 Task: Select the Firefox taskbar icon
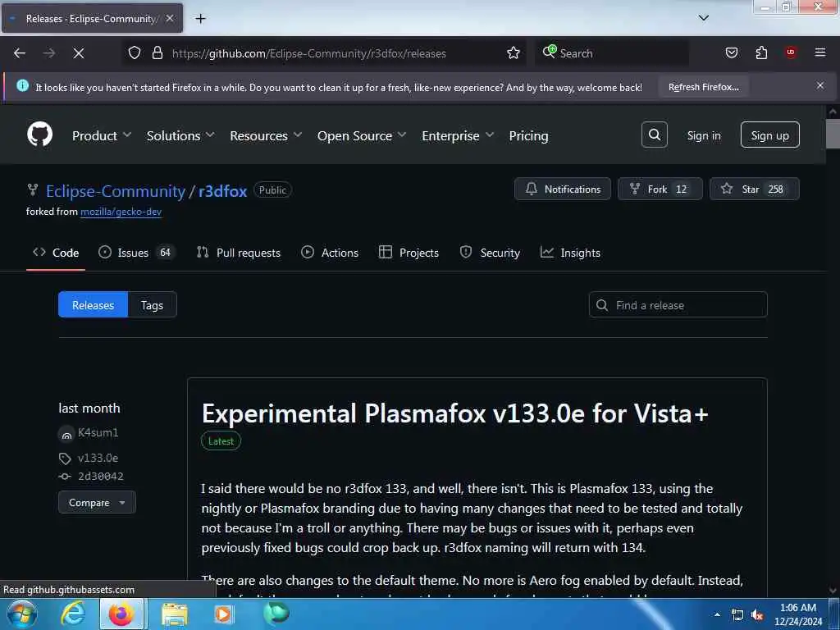pos(121,614)
